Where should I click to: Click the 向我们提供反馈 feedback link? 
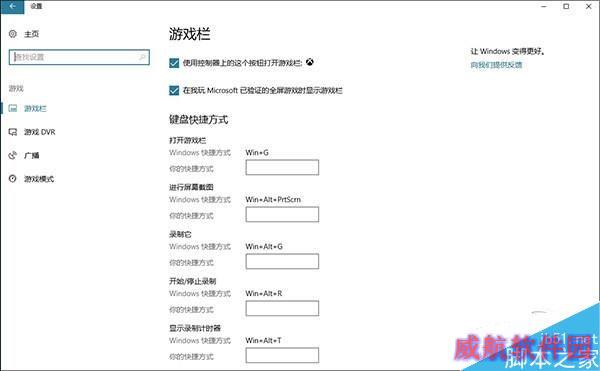[x=496, y=65]
